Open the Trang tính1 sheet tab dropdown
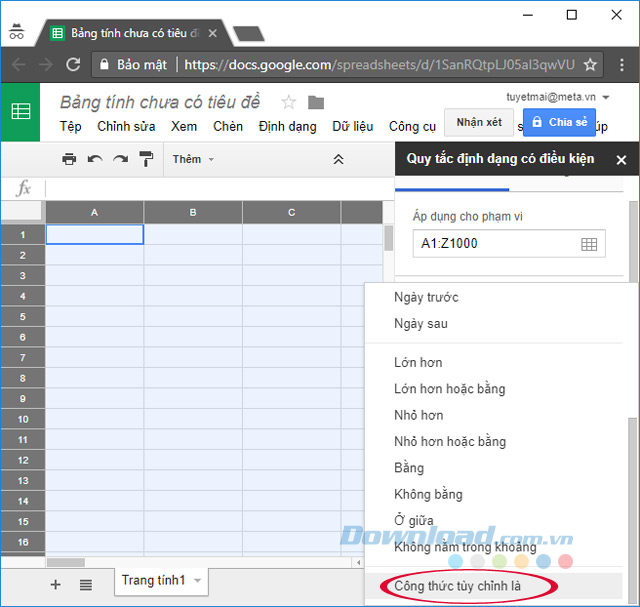640x607 pixels. 198,580
